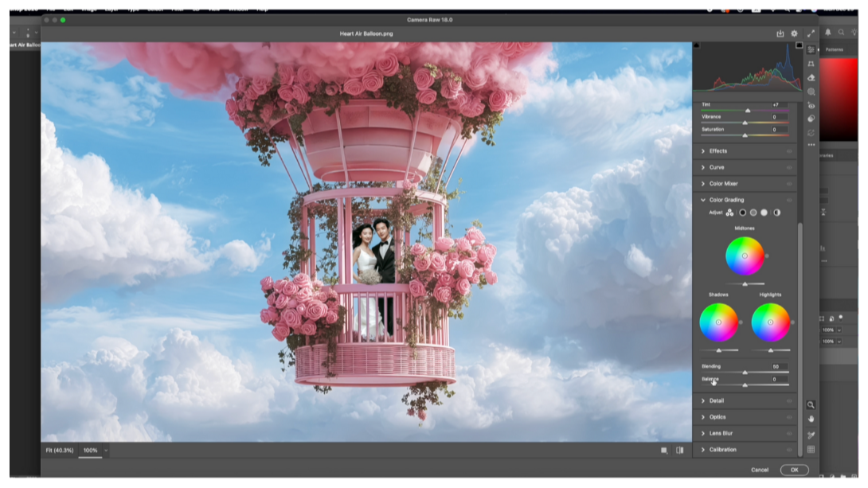The image size is (868, 488).
Task: Expand the Calibration panel
Action: [x=703, y=450]
